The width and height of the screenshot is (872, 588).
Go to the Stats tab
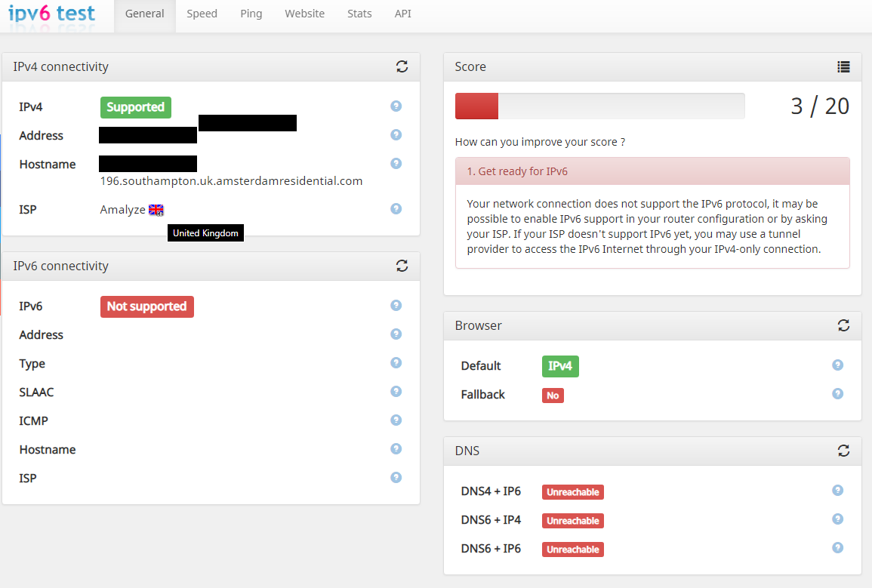pos(359,14)
